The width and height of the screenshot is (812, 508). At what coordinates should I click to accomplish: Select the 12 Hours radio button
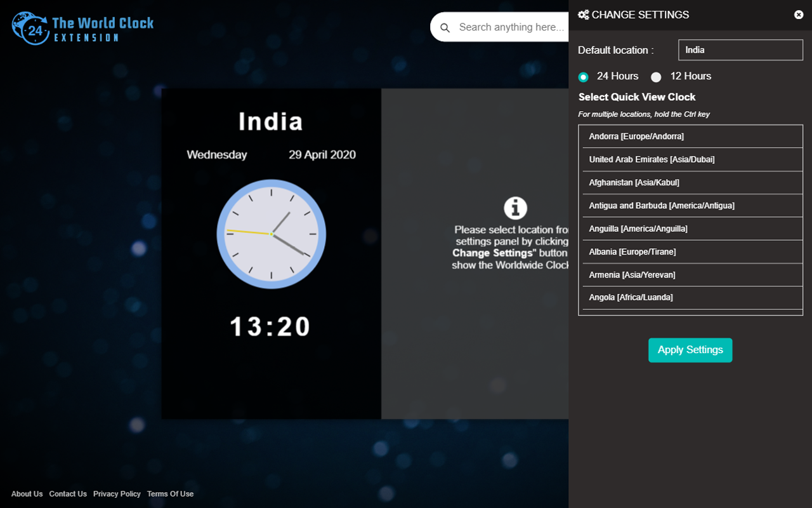coord(656,77)
